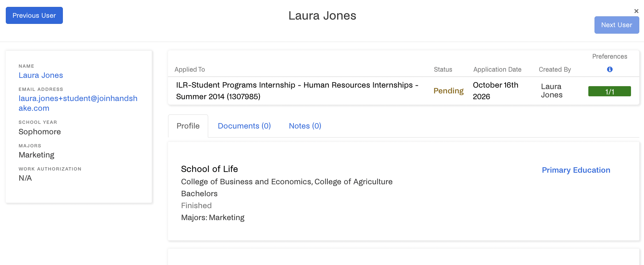Select the ILR-Student Programs Internship posting title
This screenshot has height=265, width=644.
(x=297, y=91)
